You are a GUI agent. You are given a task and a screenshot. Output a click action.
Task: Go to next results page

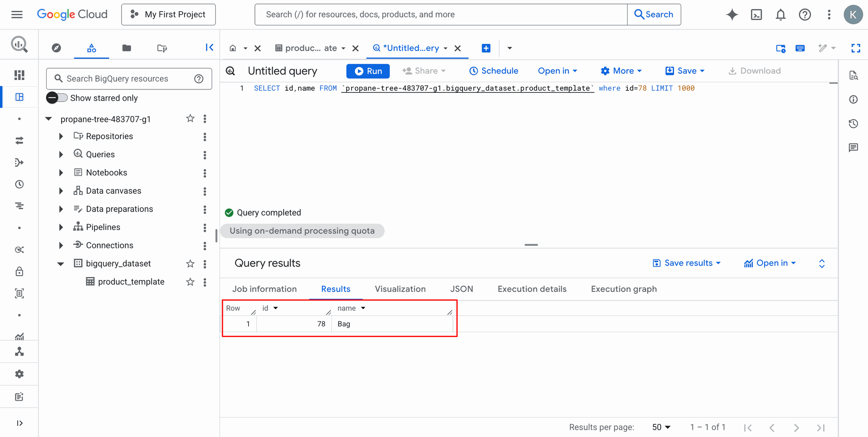(x=797, y=428)
